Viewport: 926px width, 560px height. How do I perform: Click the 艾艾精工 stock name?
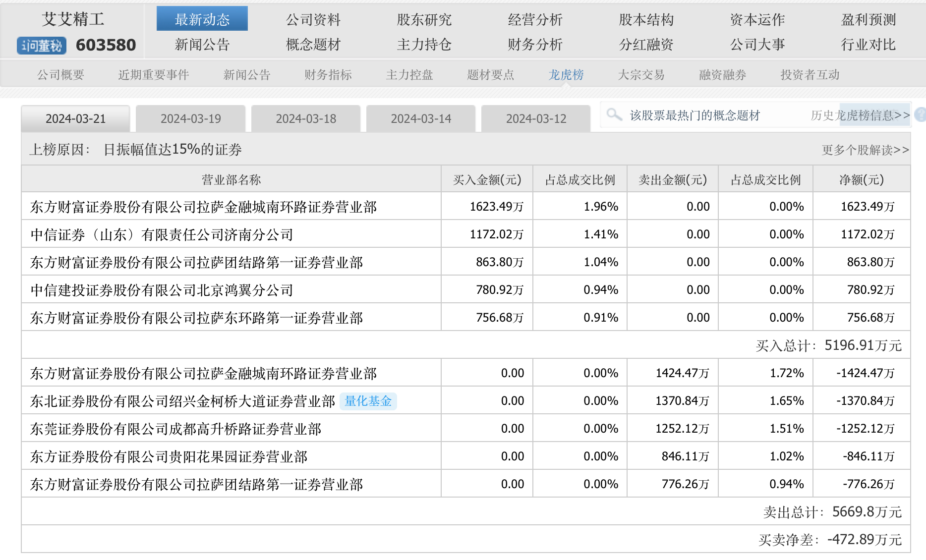(x=73, y=19)
